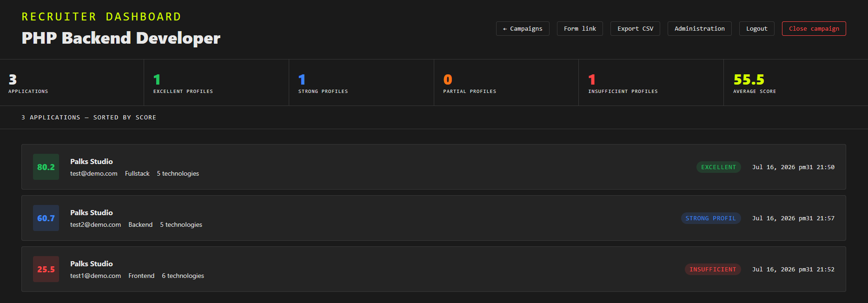Select the Applications count stat
Screen dimensions: 868x303
72,83
